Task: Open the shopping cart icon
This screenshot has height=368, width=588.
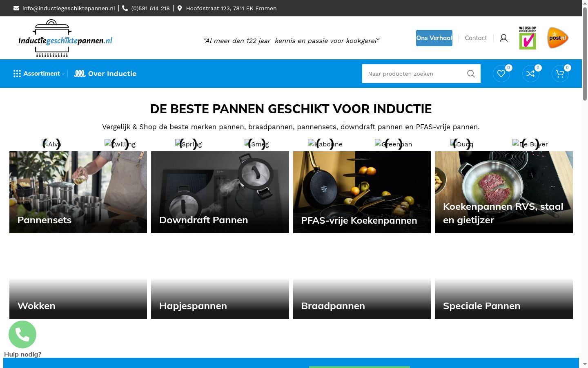Action: (x=560, y=74)
